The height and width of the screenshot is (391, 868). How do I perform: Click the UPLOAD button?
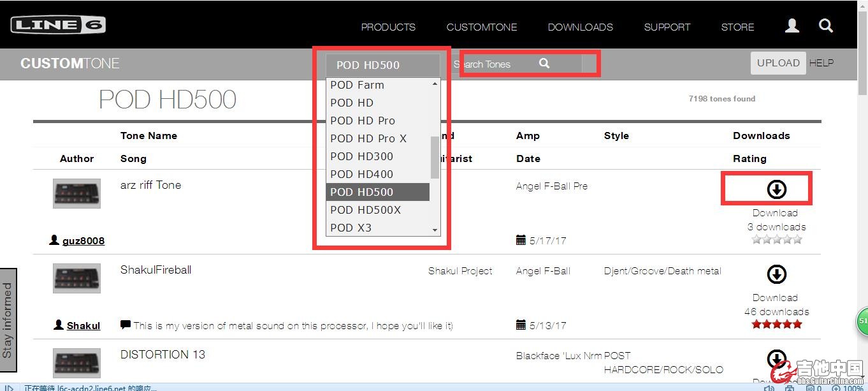(x=778, y=63)
